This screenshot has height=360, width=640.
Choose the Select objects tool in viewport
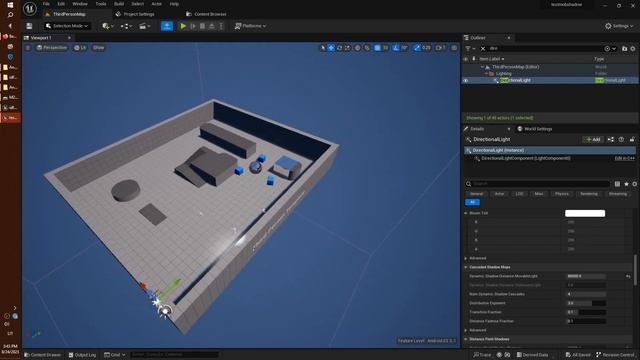(x=323, y=48)
